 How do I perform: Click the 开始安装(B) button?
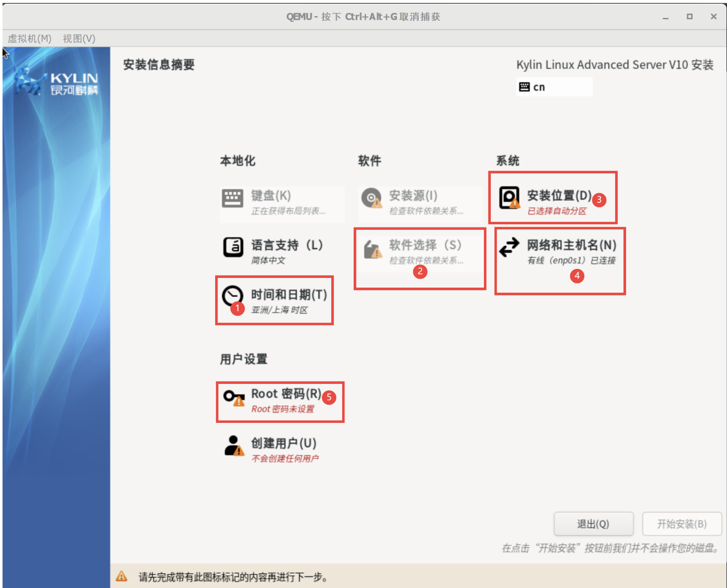click(x=682, y=524)
